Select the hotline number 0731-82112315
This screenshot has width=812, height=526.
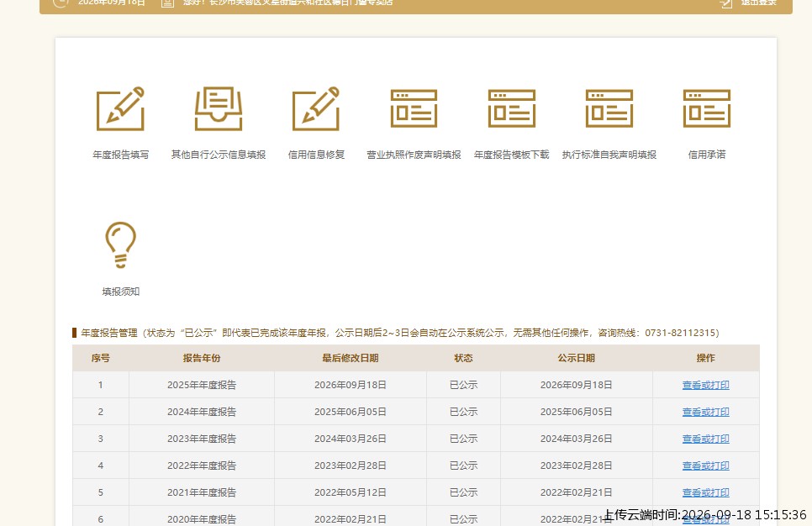[679, 333]
